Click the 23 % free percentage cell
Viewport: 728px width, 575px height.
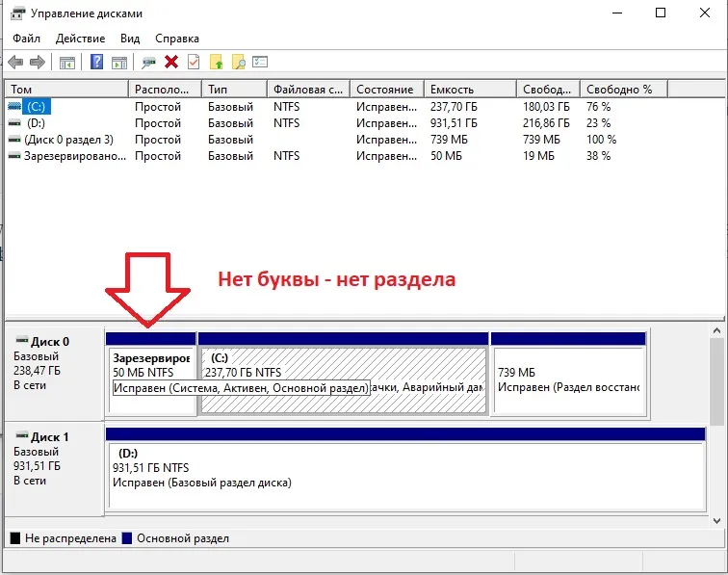598,123
